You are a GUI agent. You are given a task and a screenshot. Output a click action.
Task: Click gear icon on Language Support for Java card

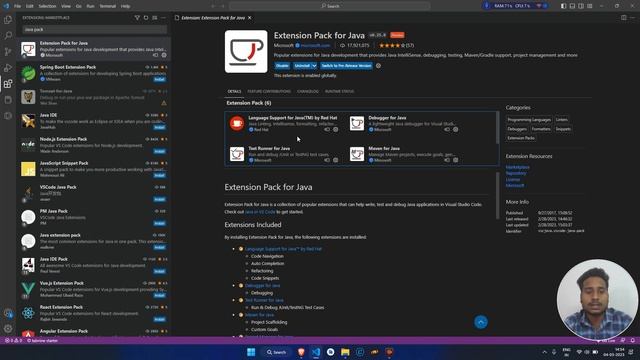tap(336, 129)
